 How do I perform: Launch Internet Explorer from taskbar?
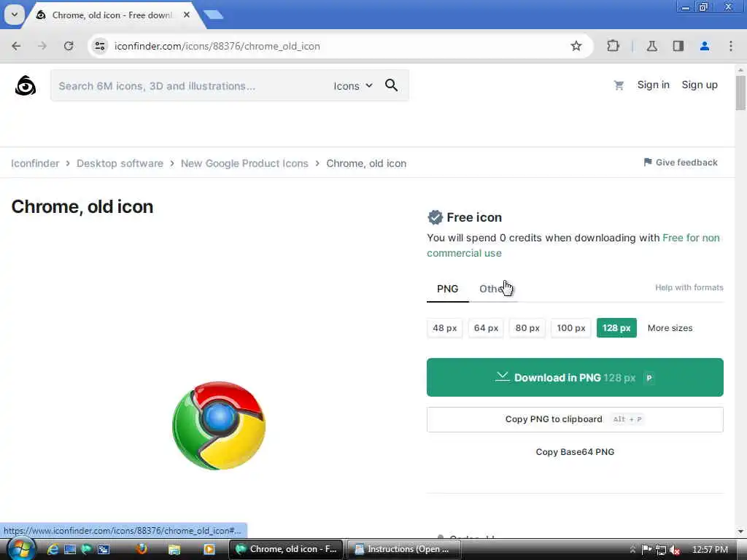pos(53,549)
